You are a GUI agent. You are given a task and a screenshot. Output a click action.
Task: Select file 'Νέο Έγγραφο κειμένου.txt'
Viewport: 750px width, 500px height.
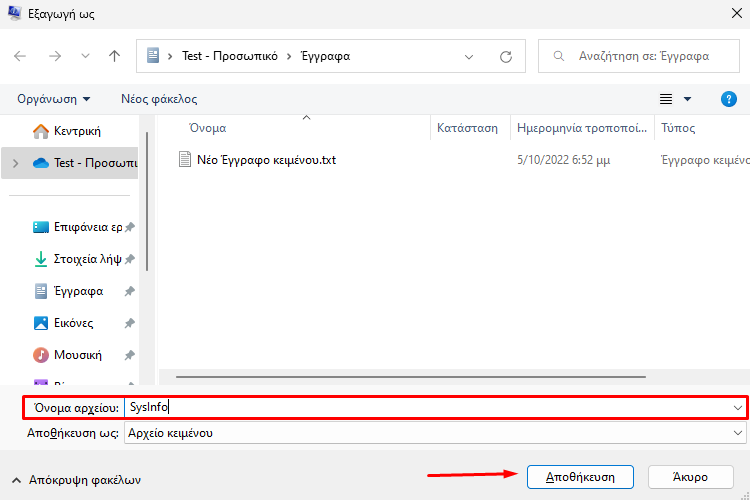(x=266, y=160)
